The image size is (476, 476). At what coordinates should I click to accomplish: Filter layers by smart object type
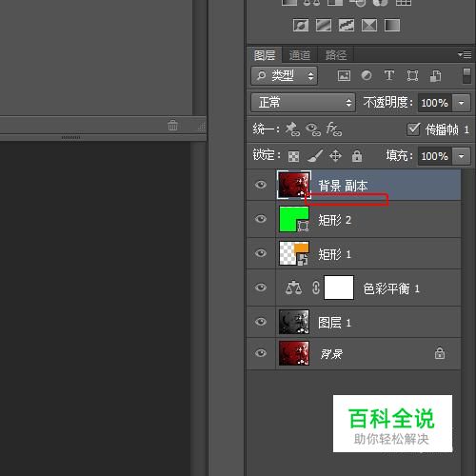(435, 76)
